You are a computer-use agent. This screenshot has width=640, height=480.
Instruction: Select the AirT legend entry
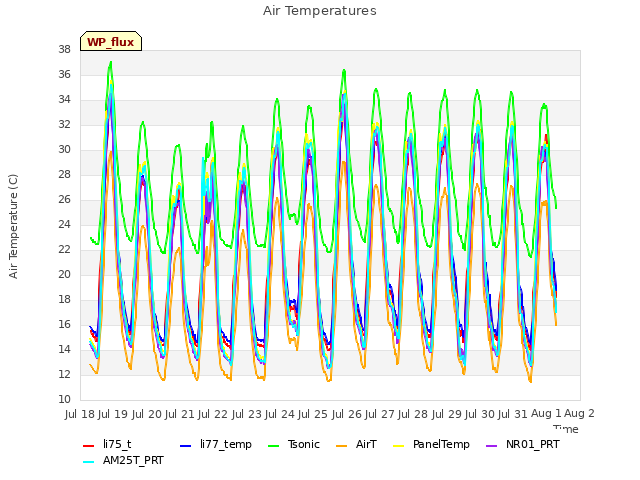[x=356, y=444]
